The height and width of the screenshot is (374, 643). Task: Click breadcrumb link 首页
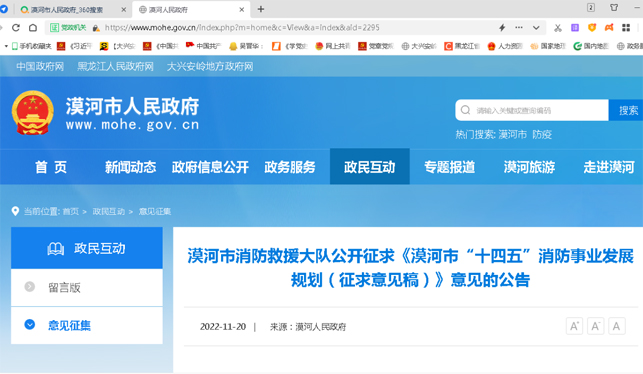(x=71, y=212)
